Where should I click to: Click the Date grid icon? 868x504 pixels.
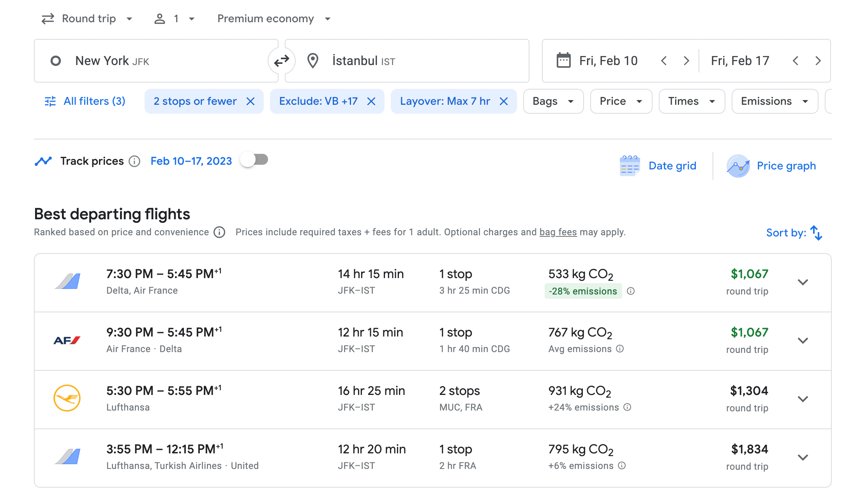pos(629,166)
